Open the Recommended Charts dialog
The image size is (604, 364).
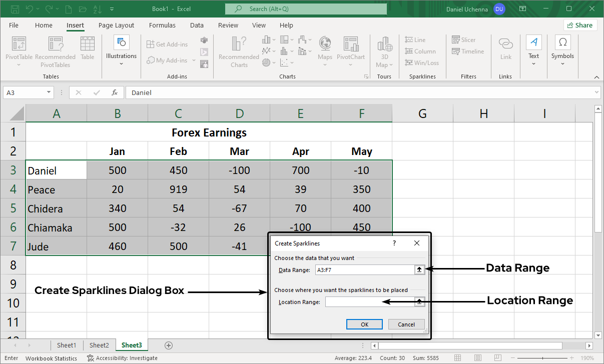pos(238,51)
